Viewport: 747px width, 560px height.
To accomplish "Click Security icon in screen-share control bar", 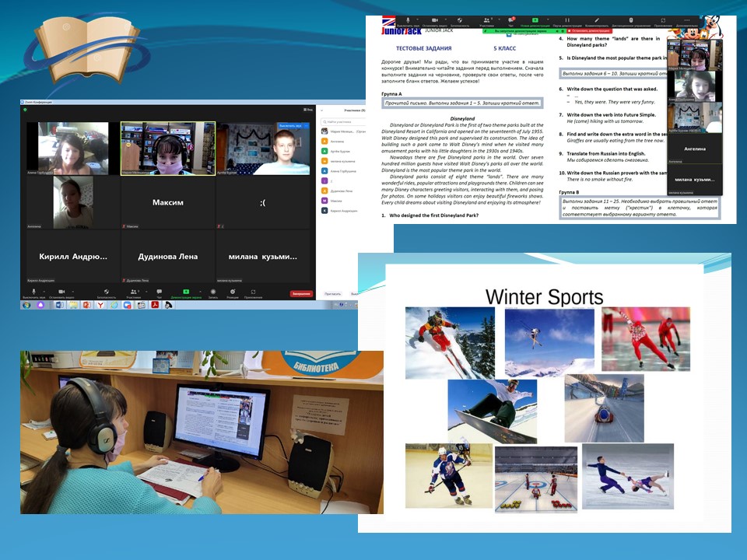I will pos(460,20).
